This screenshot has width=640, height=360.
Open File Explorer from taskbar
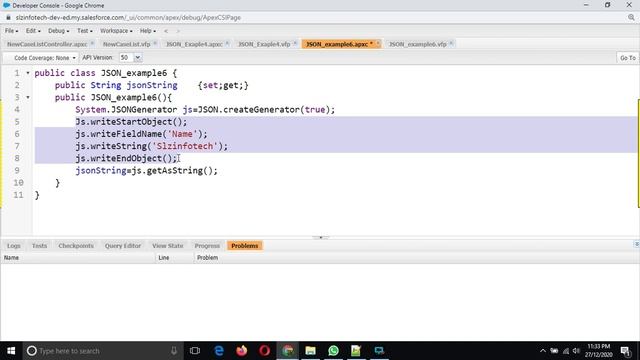(310, 351)
